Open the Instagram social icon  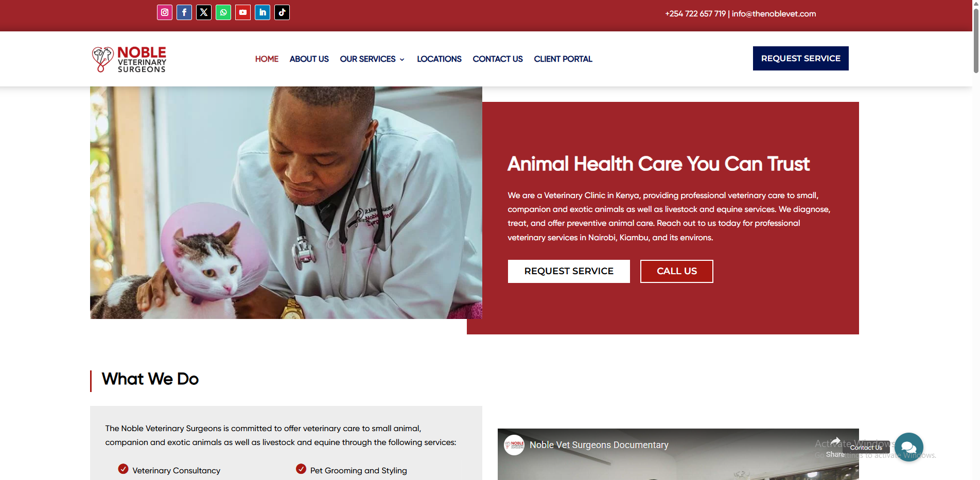point(165,12)
